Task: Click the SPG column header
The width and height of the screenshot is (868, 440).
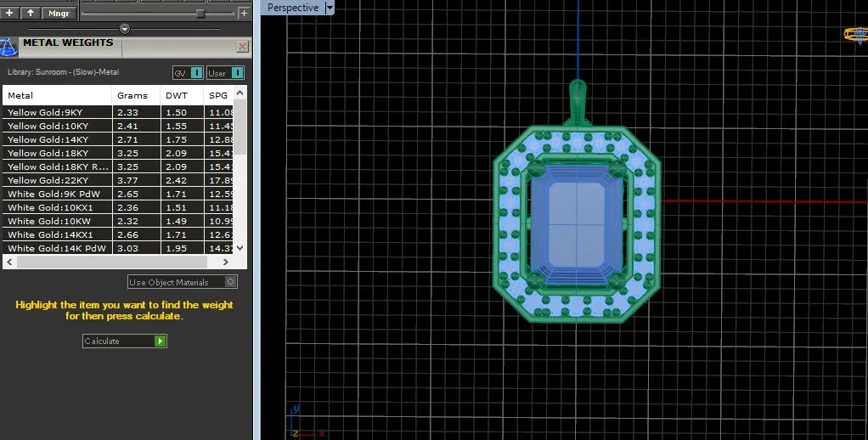Action: tap(218, 95)
